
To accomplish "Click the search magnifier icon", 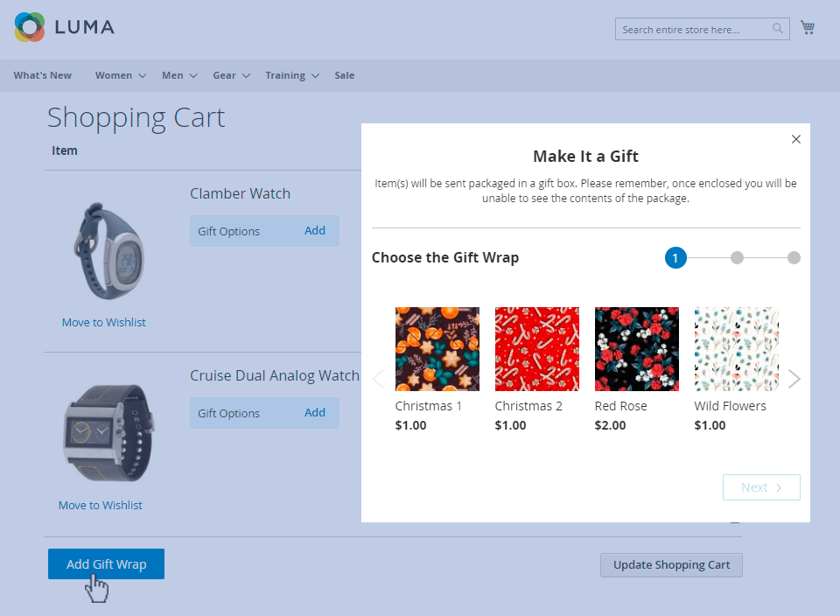I will (x=778, y=29).
